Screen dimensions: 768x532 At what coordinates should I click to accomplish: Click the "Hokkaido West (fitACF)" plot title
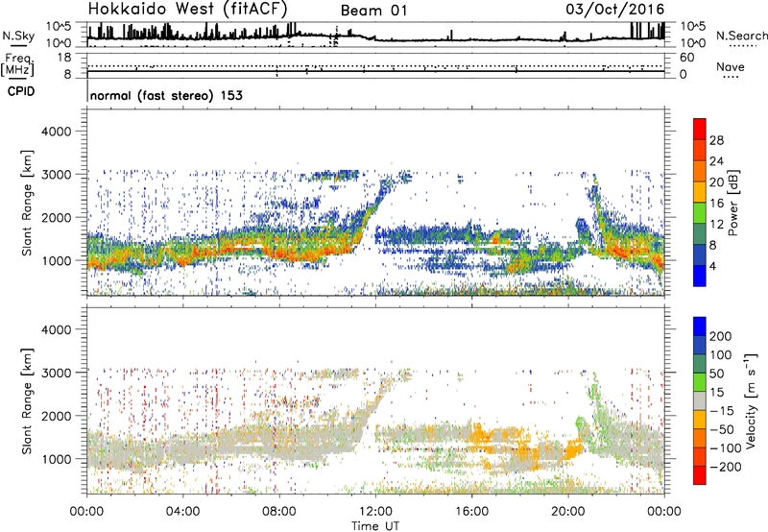[x=187, y=9]
